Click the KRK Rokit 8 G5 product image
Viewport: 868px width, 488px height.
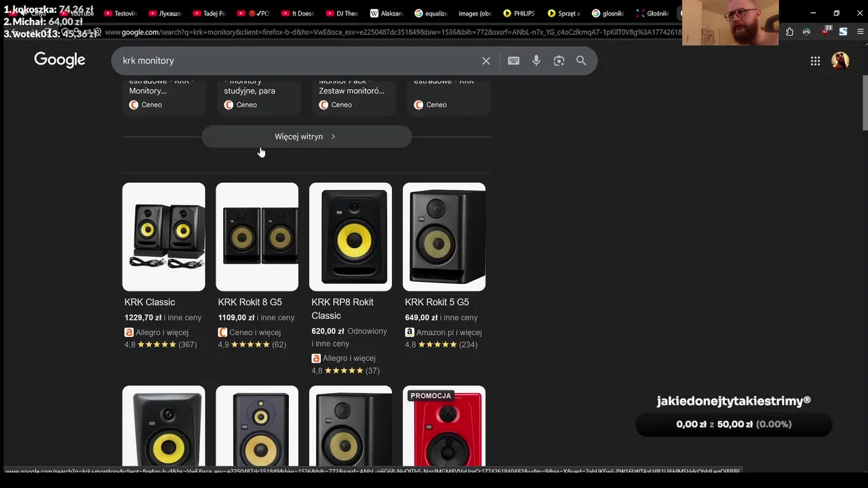pos(257,237)
